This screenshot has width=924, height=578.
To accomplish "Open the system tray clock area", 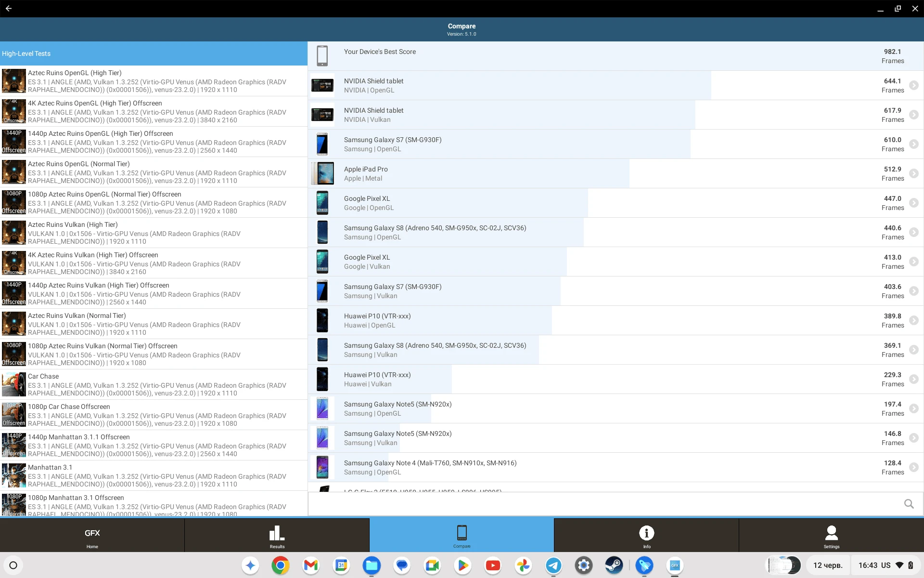I will [x=885, y=565].
